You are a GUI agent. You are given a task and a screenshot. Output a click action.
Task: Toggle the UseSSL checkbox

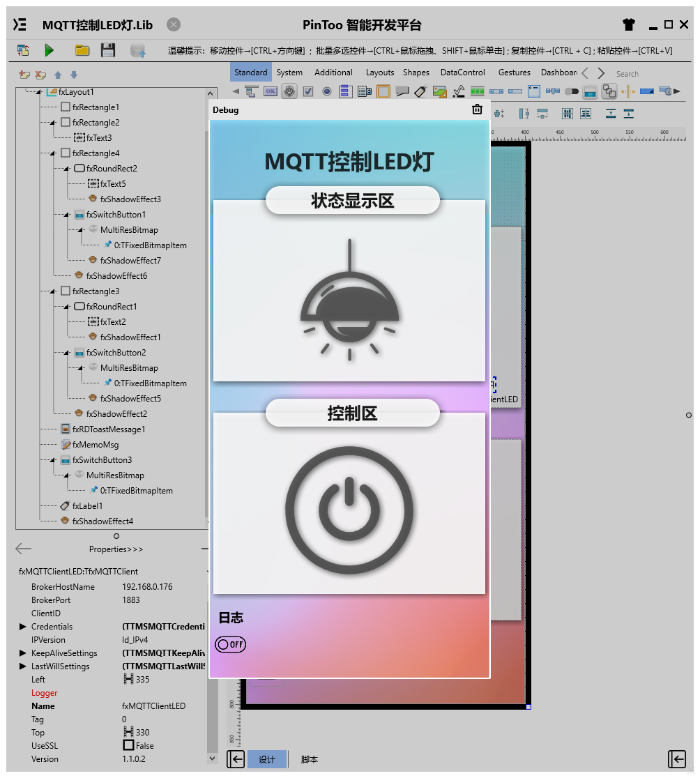(128, 745)
